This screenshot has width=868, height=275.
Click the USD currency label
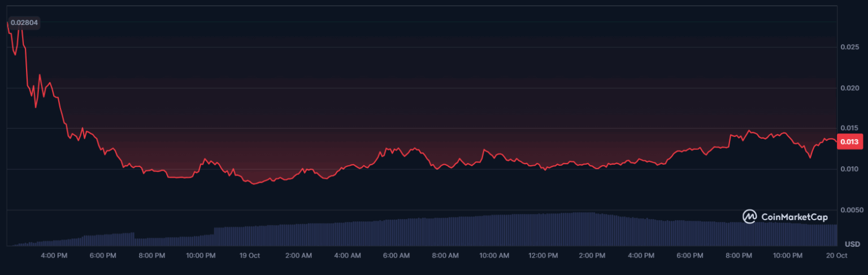852,244
